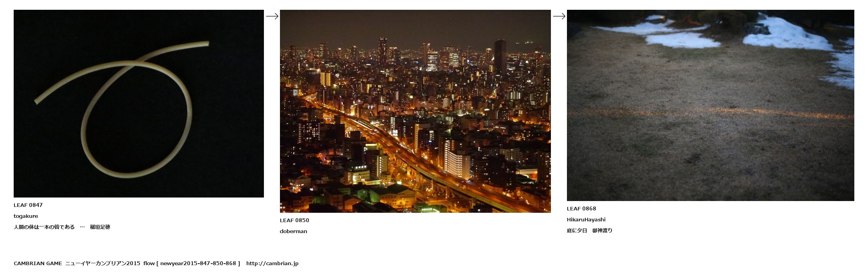Viewport: 868px width, 273px height.
Task: Open the grass with snow patches photo
Action: 710,105
